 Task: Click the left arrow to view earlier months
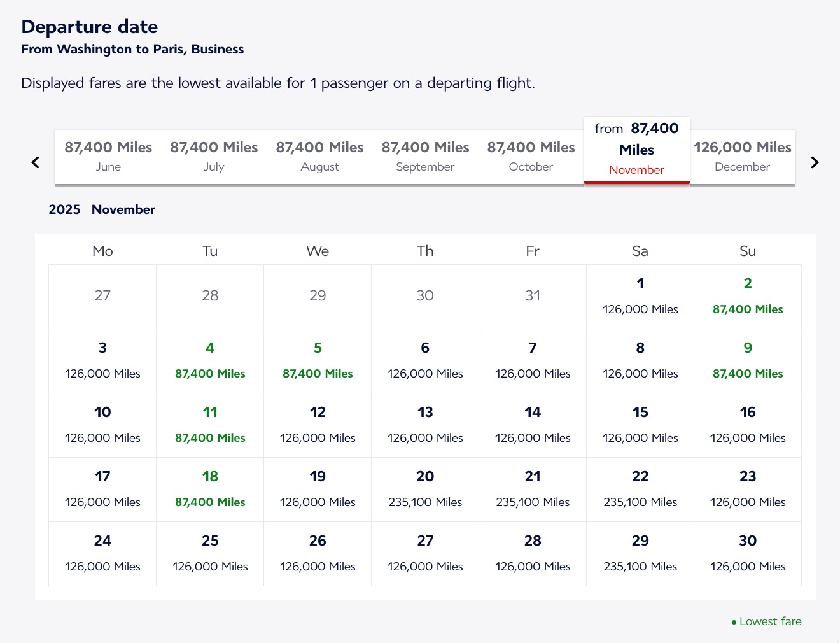tap(35, 162)
